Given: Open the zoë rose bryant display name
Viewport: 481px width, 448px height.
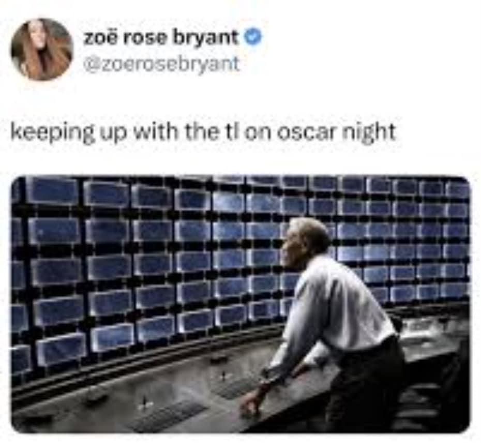Looking at the screenshot, I should click(161, 38).
